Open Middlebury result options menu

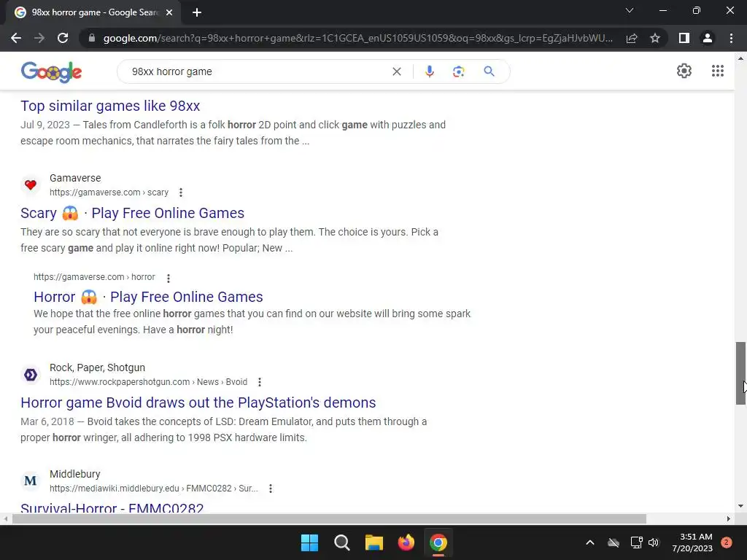point(271,489)
